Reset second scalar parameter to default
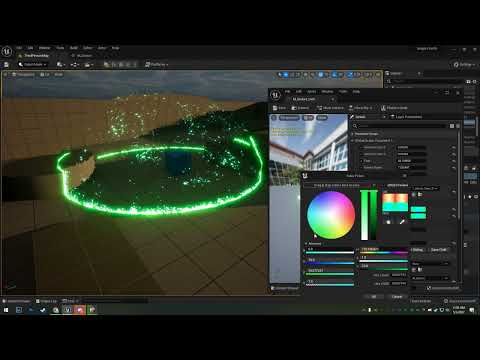The image size is (480, 360). pyautogui.click(x=454, y=154)
